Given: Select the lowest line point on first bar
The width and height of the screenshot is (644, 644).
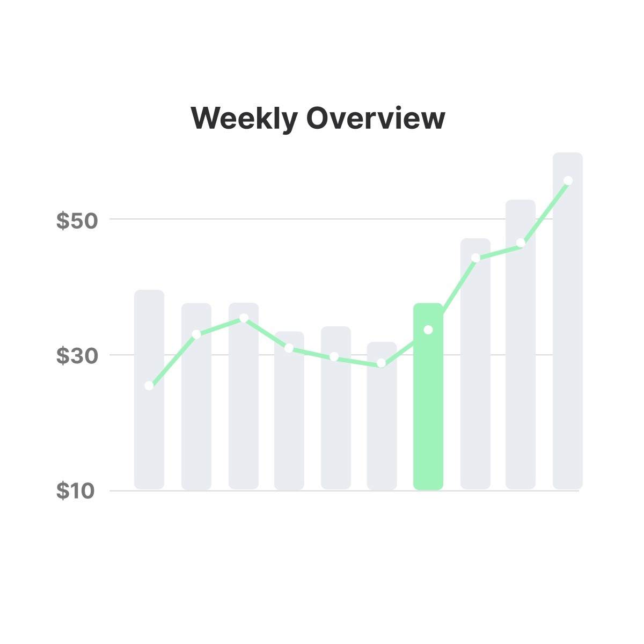Looking at the screenshot, I should click(x=149, y=386).
